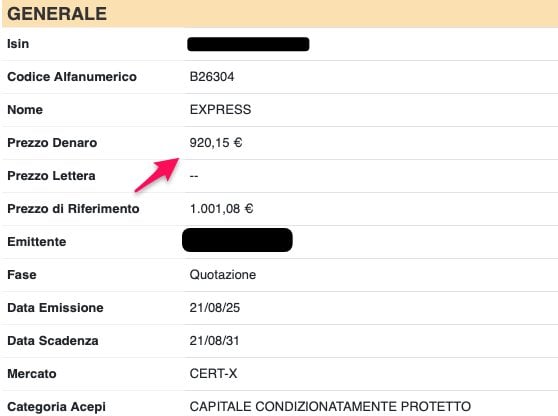Select CAPITALE CONDIZIONATAMENTE PROTETTO category text
This screenshot has width=558, height=416.
pyautogui.click(x=330, y=406)
